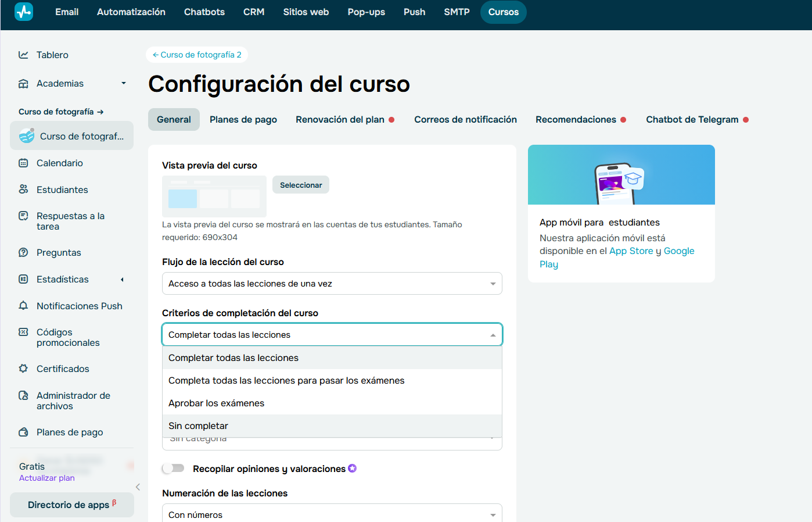Open the Administrador de archivos icon
The height and width of the screenshot is (522, 812).
(23, 396)
